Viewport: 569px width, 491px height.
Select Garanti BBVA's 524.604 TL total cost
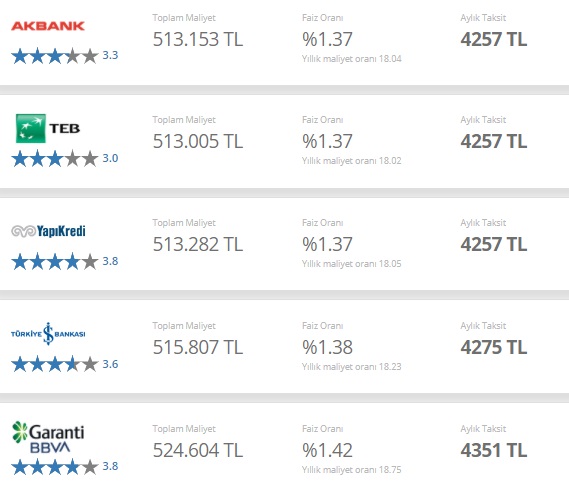tap(198, 450)
